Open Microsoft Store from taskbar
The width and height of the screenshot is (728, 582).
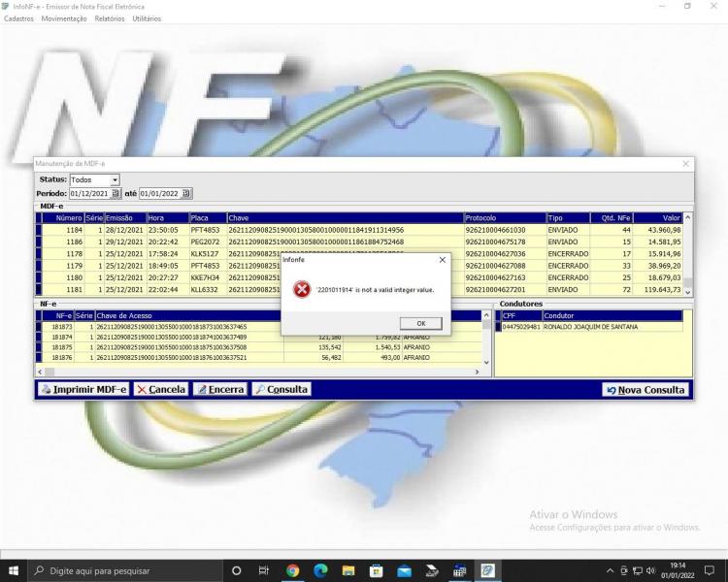click(376, 570)
